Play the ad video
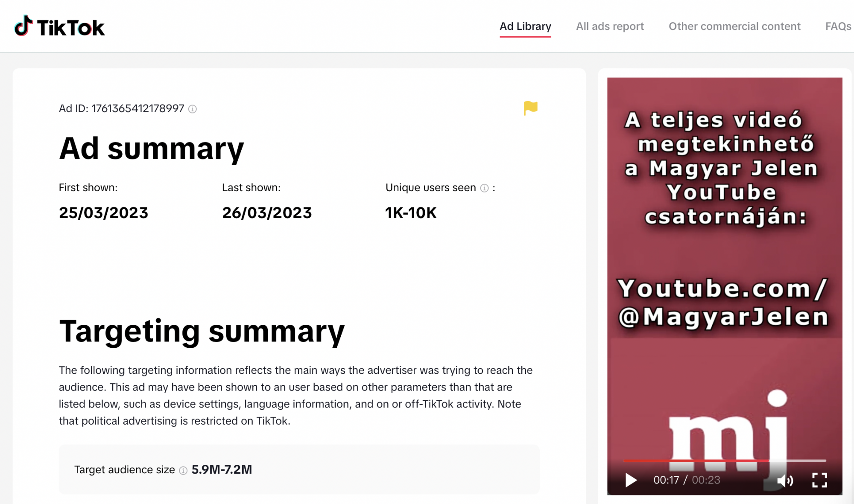This screenshot has width=854, height=504. click(631, 480)
